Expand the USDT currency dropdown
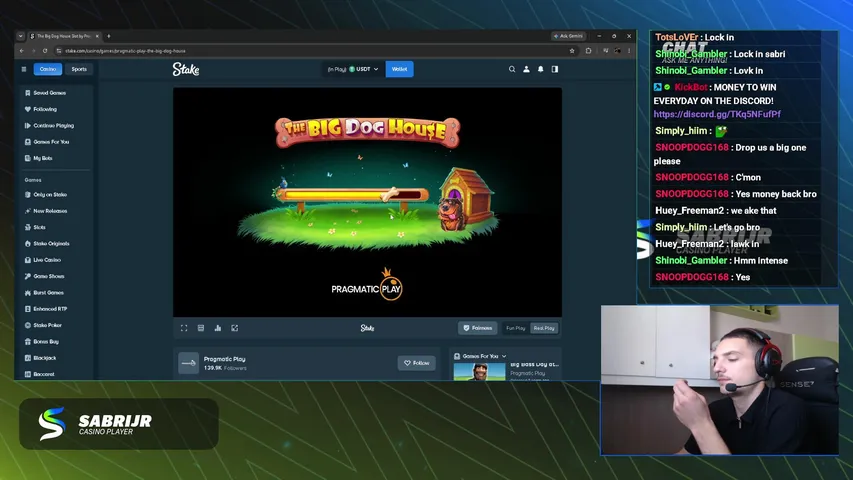853x480 pixels. click(363, 69)
